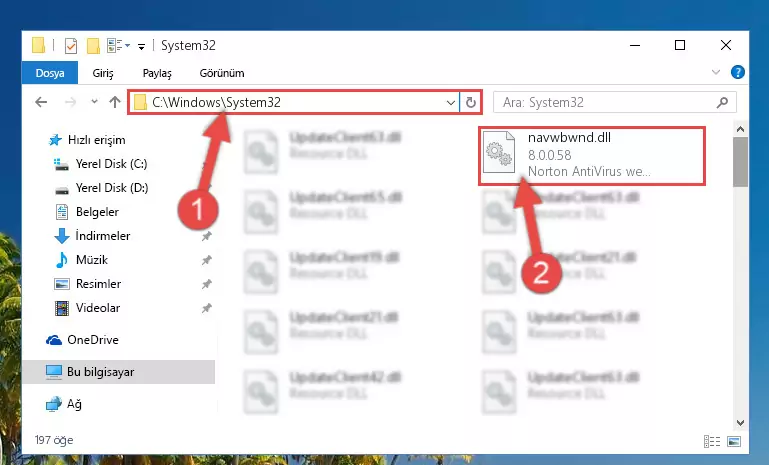Select the navwbwnd.dll file icon
Image resolution: width=769 pixels, height=465 pixels.
point(499,152)
